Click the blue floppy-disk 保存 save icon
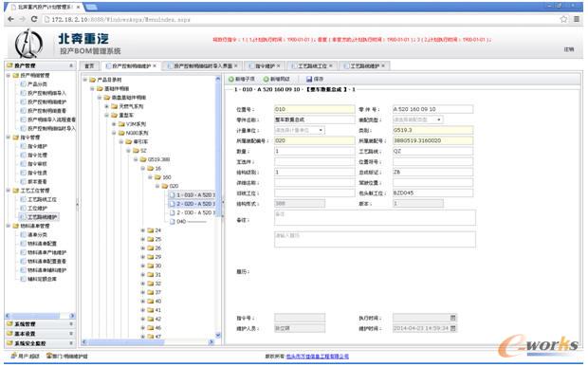Screen dimensions: 588x367 coord(309,79)
